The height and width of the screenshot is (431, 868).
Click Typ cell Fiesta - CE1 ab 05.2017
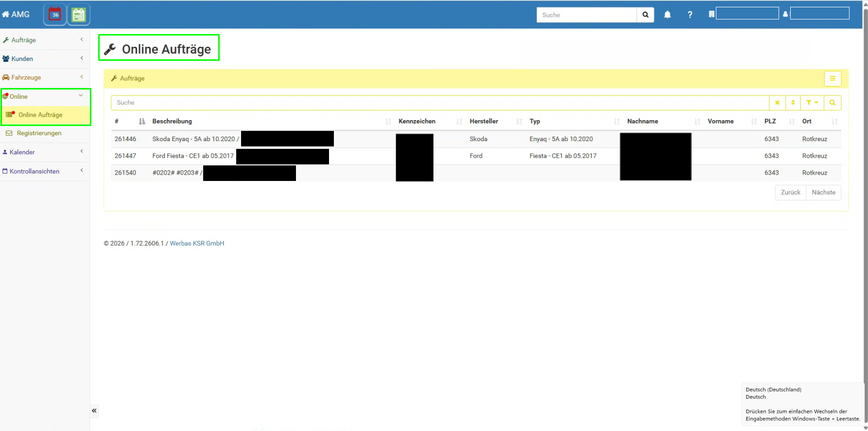point(563,156)
